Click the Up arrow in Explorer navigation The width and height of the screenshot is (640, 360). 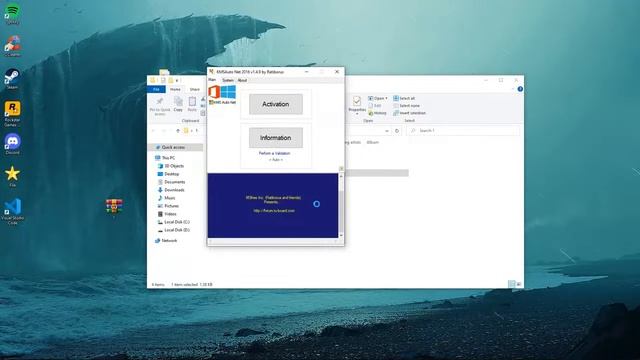pyautogui.click(x=178, y=131)
